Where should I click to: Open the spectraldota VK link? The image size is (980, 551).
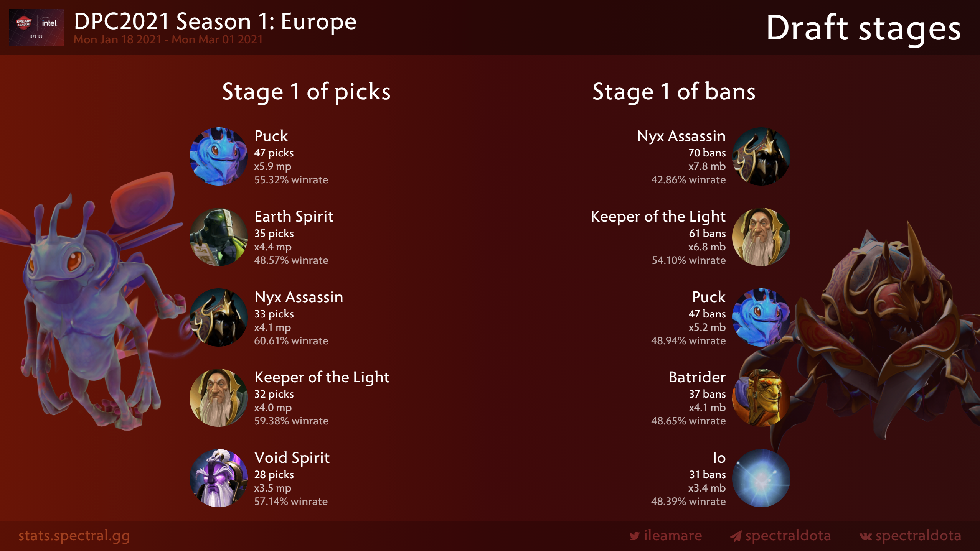coord(910,535)
